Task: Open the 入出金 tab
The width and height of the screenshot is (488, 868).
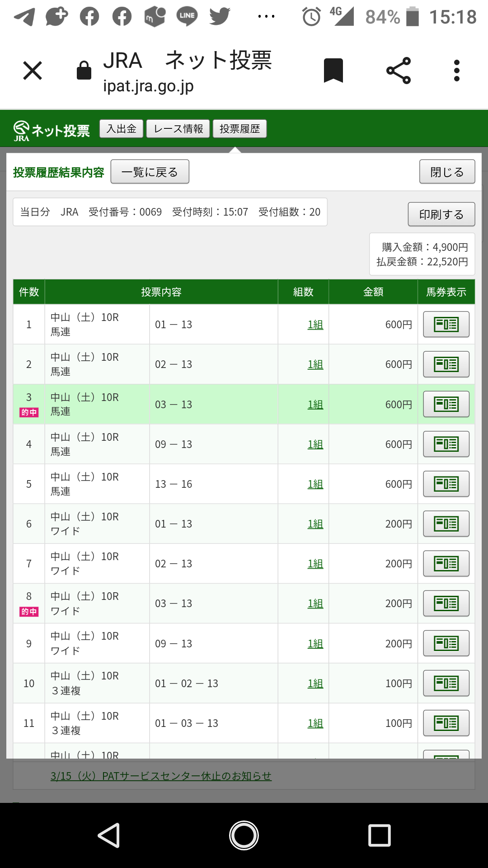Action: point(121,129)
